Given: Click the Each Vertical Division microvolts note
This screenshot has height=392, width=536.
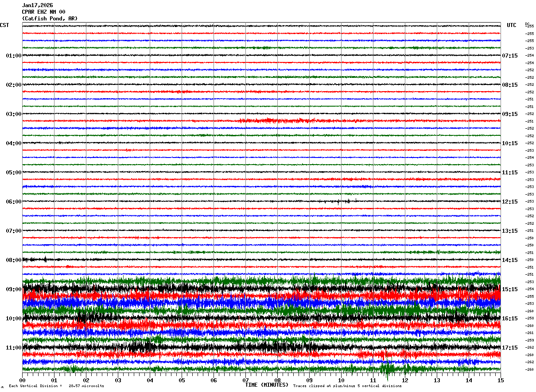Looking at the screenshot, I should pyautogui.click(x=56, y=386).
